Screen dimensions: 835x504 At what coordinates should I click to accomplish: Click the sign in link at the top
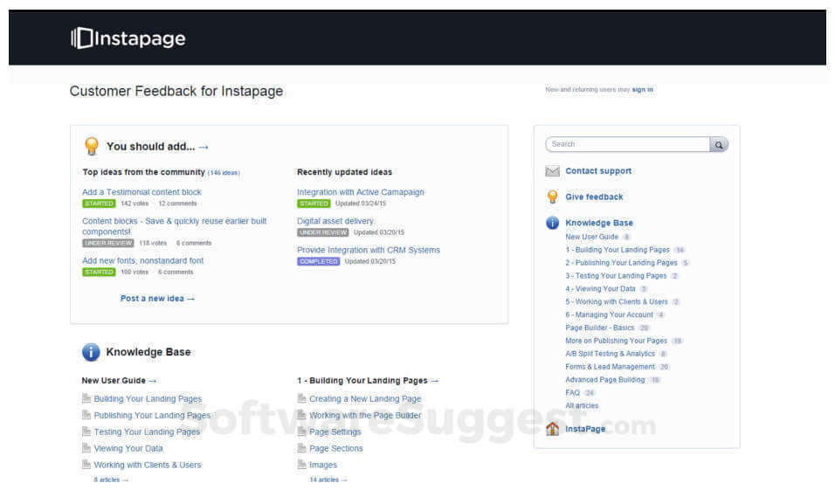(641, 89)
